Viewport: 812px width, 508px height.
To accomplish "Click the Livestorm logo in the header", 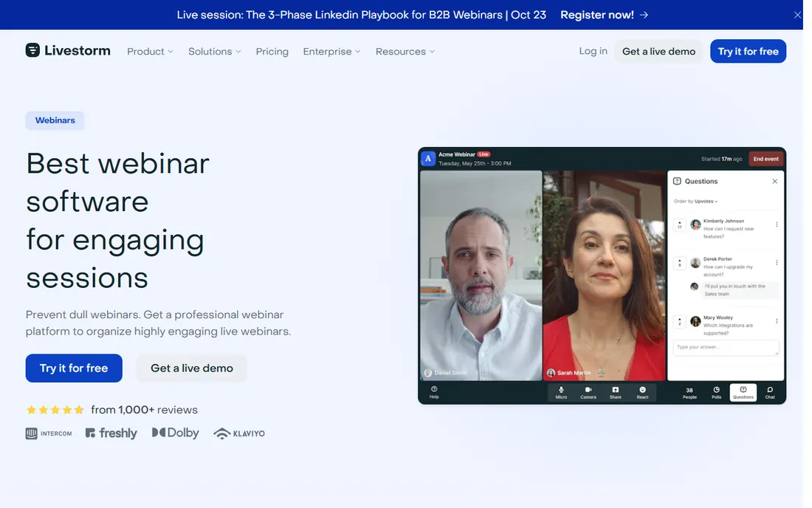I will (68, 51).
